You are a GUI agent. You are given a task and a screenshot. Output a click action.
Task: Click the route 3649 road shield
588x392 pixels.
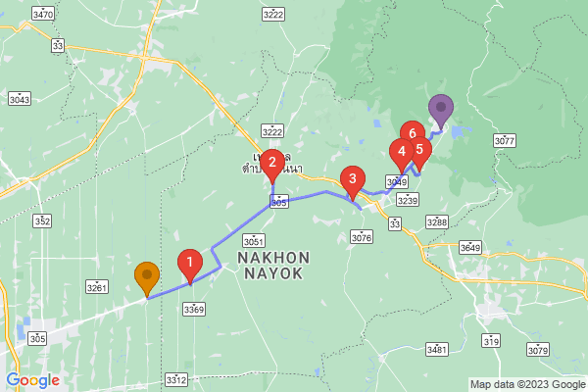pyautogui.click(x=470, y=247)
